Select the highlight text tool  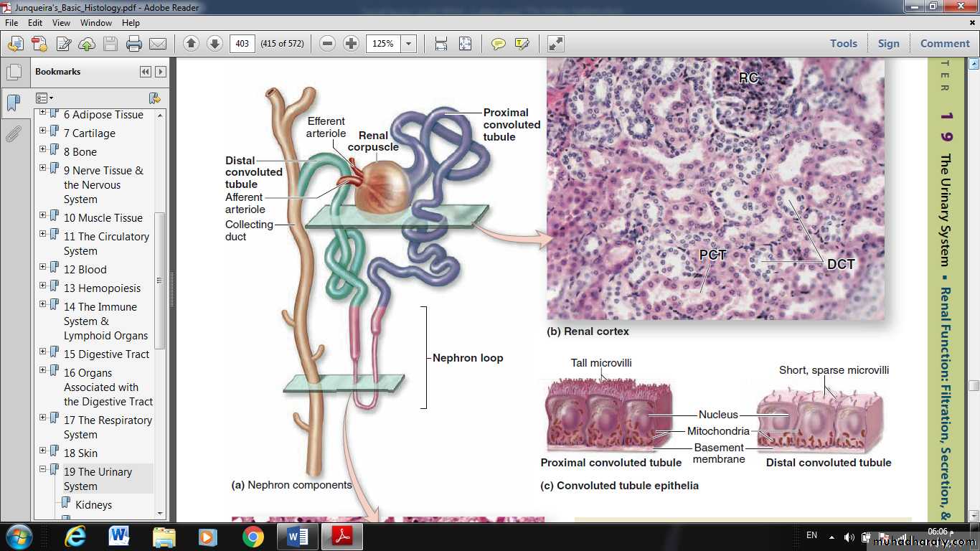click(522, 44)
